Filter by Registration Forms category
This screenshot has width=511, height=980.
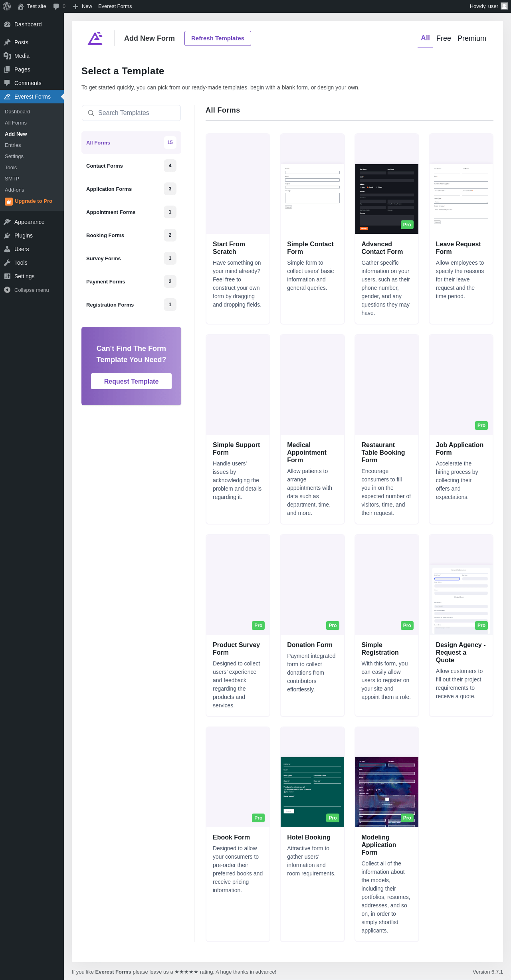[131, 305]
